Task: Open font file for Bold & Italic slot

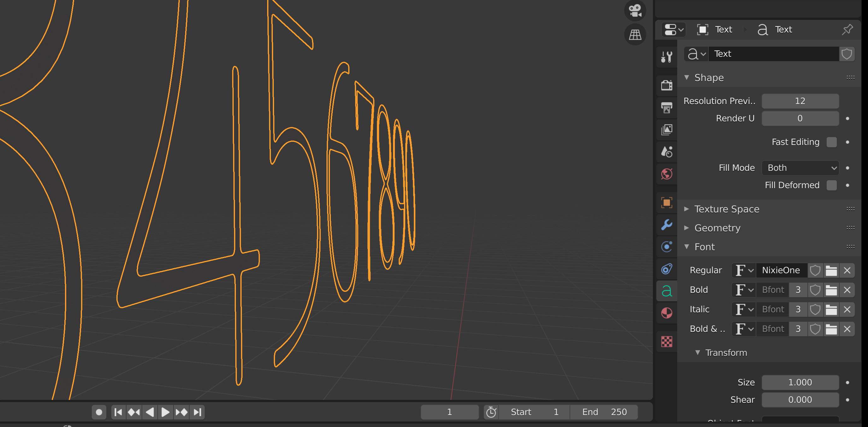Action: click(831, 329)
